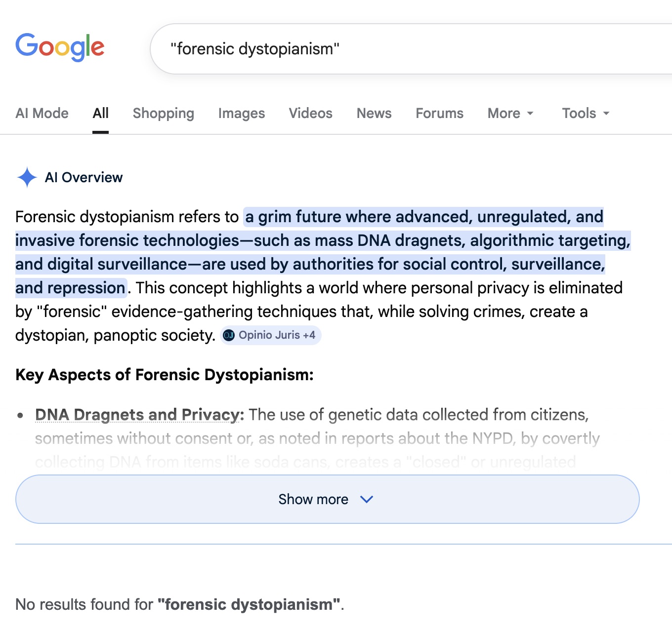Viewport: 672px width, 632px height.
Task: Switch to the Videos tab
Action: (x=310, y=113)
